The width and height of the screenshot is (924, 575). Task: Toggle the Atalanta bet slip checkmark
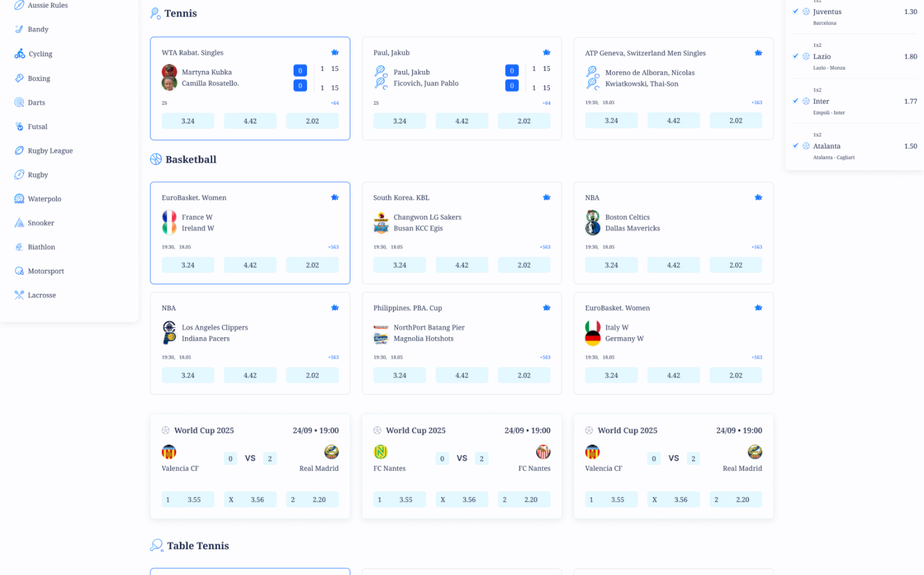click(x=795, y=146)
